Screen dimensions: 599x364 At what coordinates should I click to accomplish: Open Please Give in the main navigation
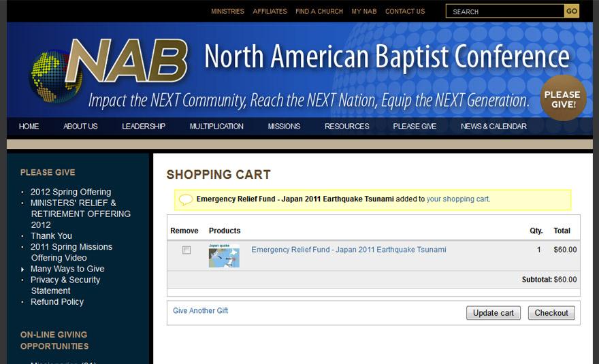[415, 127]
